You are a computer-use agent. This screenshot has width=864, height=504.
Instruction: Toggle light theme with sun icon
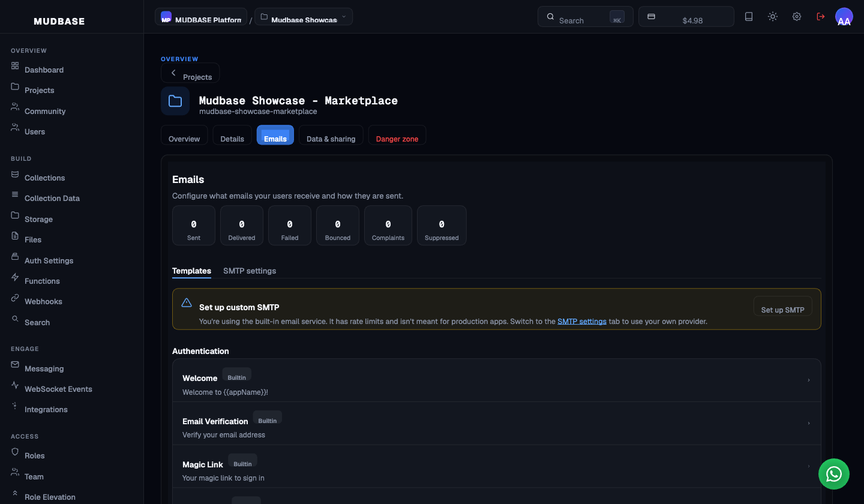(x=773, y=17)
